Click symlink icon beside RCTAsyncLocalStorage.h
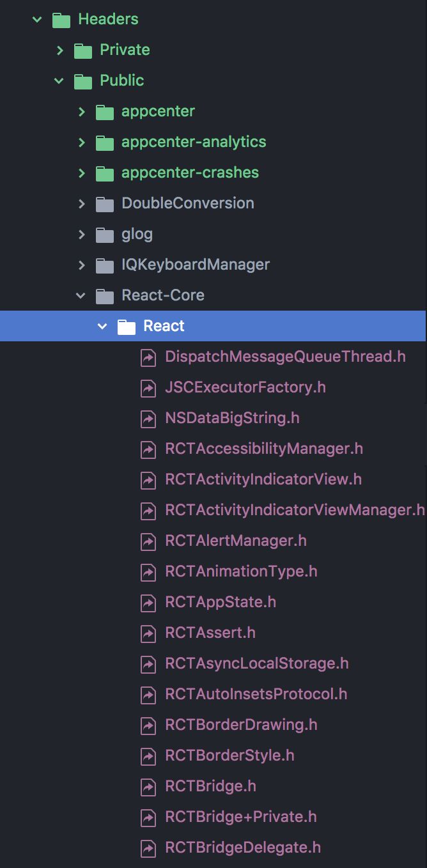Viewport: 427px width, 868px height. point(148,664)
